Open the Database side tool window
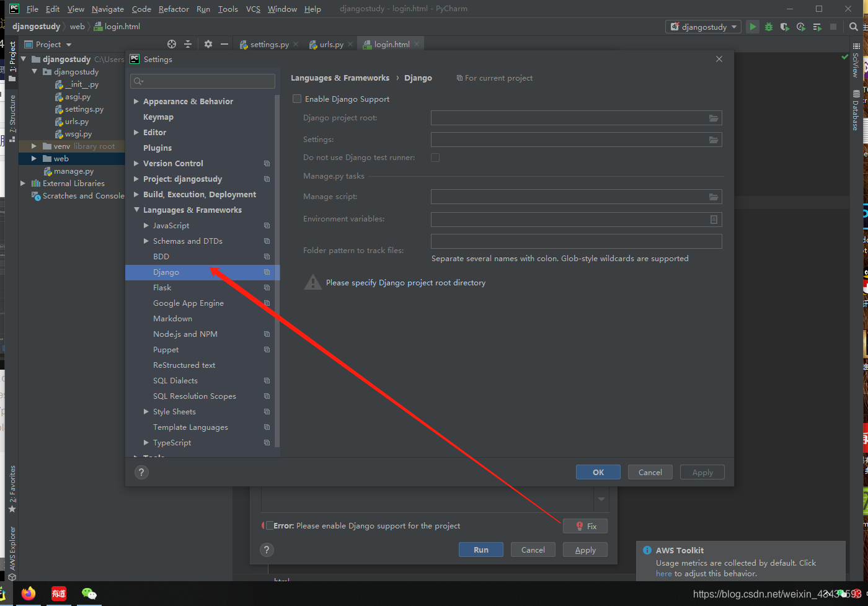 pos(856,110)
